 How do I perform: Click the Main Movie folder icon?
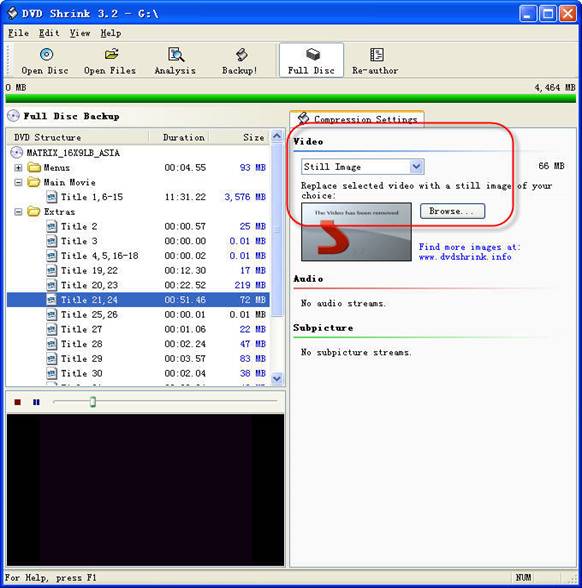pos(34,182)
